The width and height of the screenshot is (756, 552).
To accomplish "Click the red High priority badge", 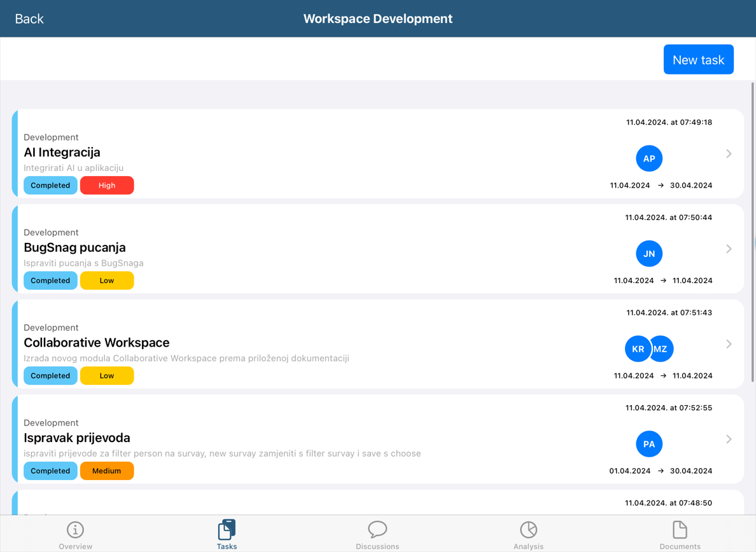I will pyautogui.click(x=107, y=186).
